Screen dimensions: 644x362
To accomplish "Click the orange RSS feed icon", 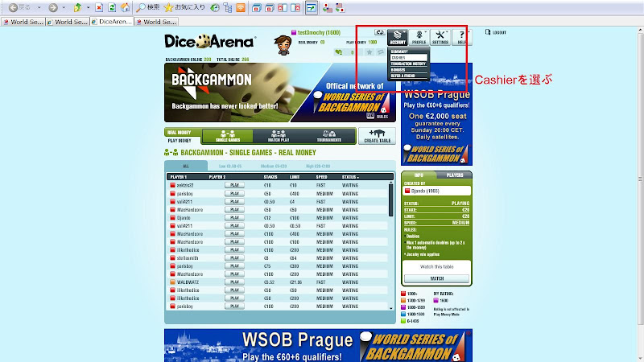I will (x=241, y=7).
